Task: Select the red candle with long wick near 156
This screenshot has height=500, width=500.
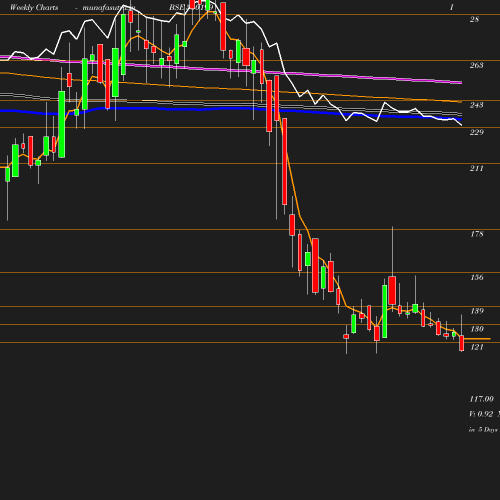Action: point(392,290)
